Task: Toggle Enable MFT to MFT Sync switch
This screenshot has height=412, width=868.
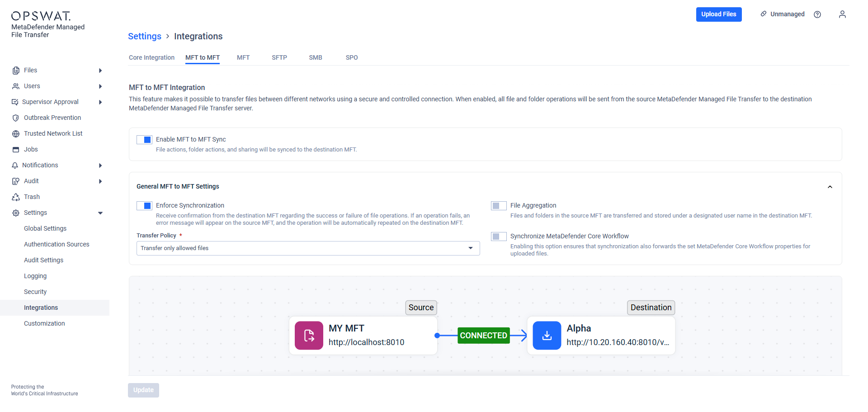Action: click(144, 140)
